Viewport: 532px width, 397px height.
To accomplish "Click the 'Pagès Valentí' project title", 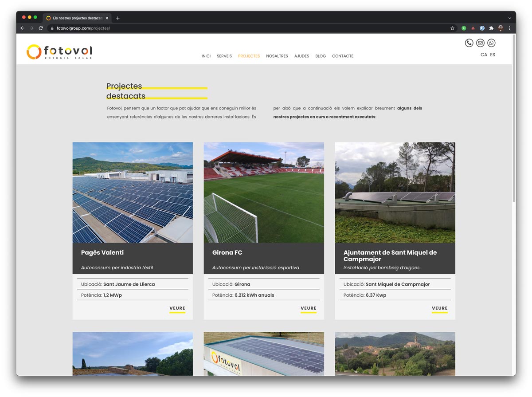I will 102,253.
